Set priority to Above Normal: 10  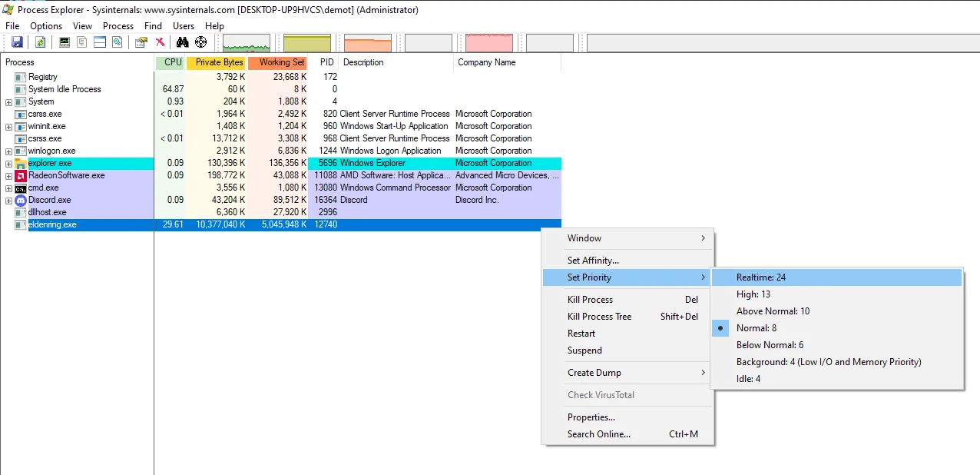837,311
